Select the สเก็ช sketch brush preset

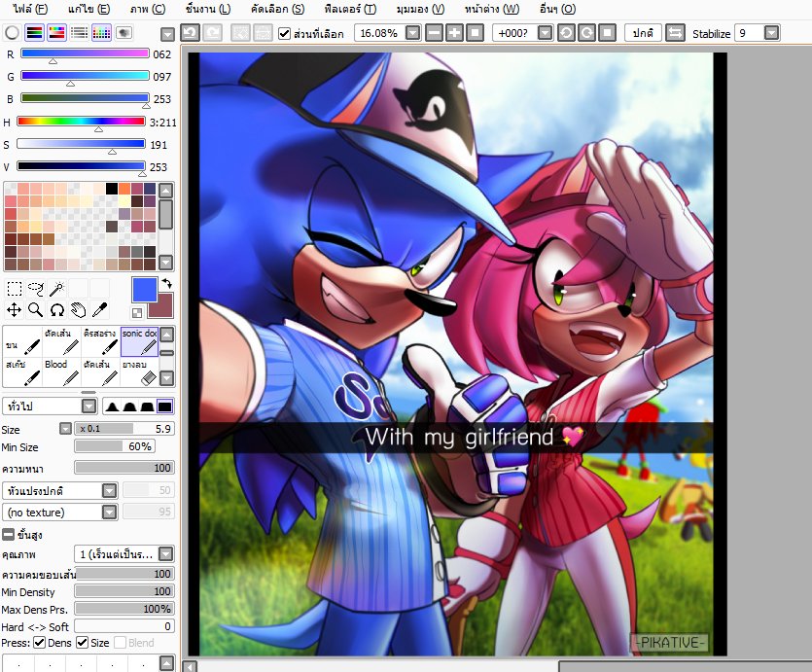pos(22,372)
